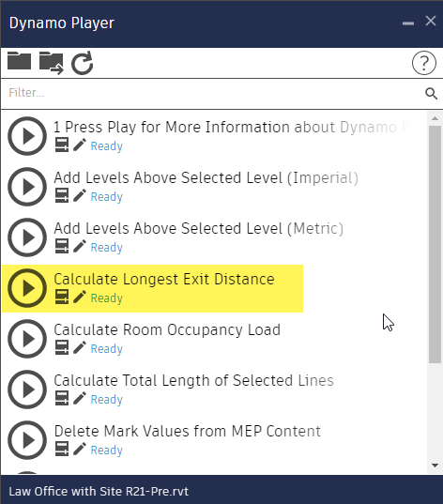
Task: Open inputs icon for Calculate Longest Exit Distance
Action: (x=61, y=297)
